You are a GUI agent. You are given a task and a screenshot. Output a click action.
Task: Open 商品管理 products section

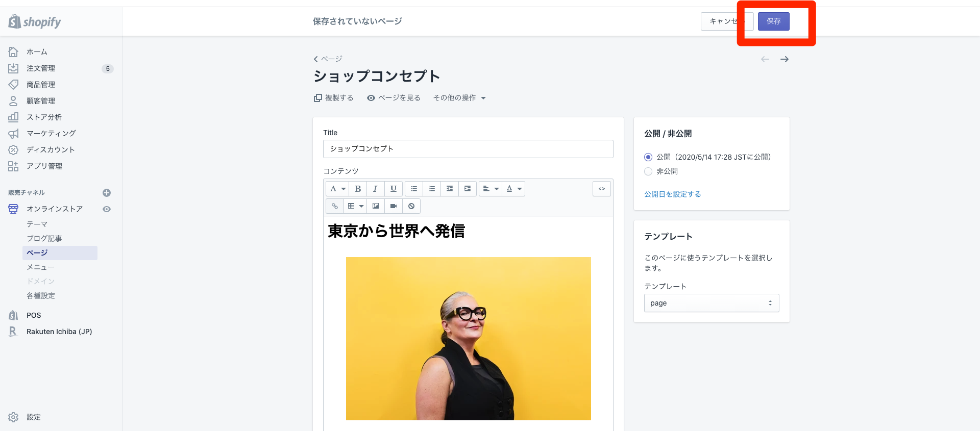coord(41,85)
